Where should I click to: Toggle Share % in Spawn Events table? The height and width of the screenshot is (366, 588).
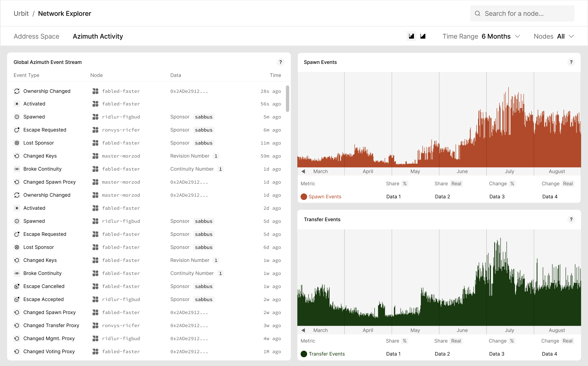[x=405, y=184]
